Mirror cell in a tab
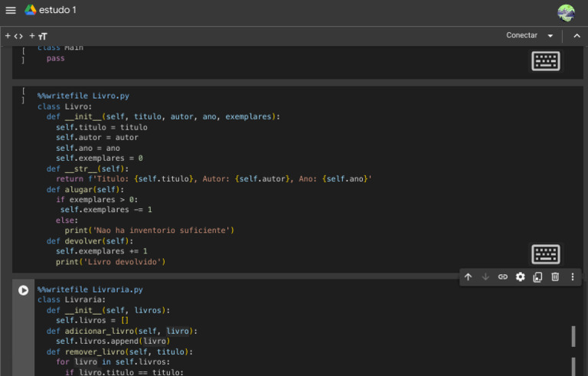 point(537,277)
